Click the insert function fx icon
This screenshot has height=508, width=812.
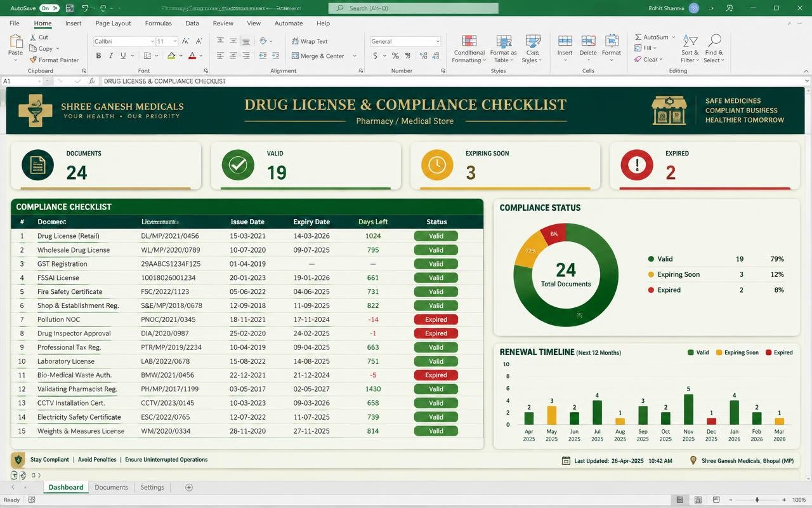(92, 81)
